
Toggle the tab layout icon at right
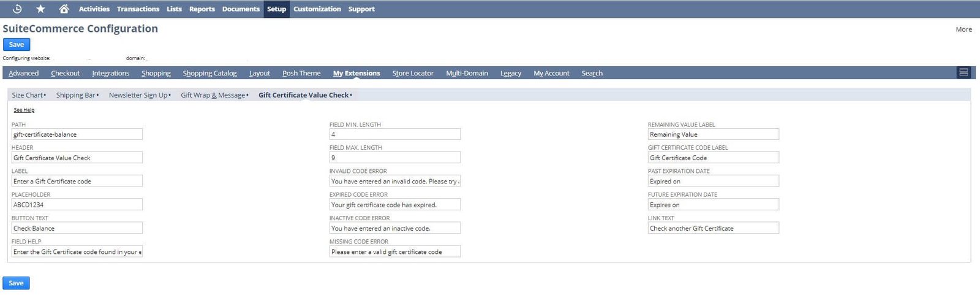[963, 72]
